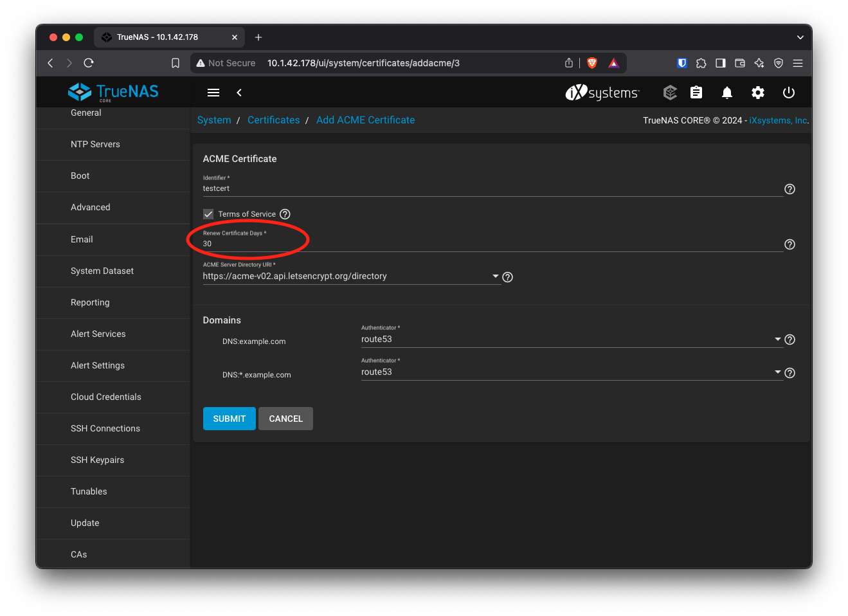Uncheck the Terms of Service checkbox
Viewport: 848px width, 616px height.
tap(208, 214)
